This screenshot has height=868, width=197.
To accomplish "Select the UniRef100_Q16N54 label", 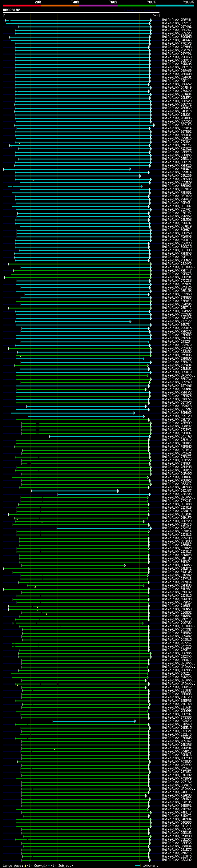I will click(x=176, y=606).
